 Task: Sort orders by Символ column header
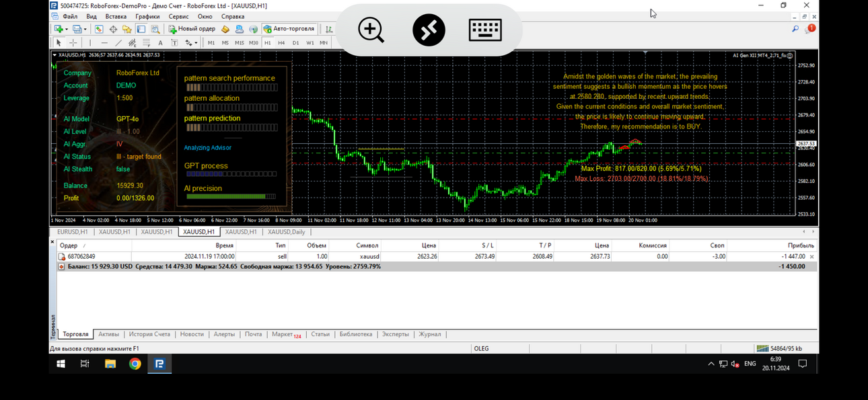point(355,246)
